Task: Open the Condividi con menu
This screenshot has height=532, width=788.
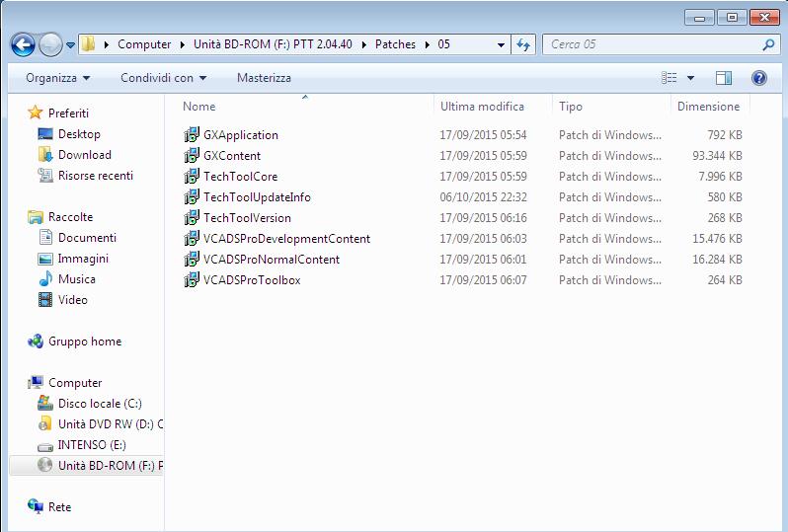Action: (163, 78)
